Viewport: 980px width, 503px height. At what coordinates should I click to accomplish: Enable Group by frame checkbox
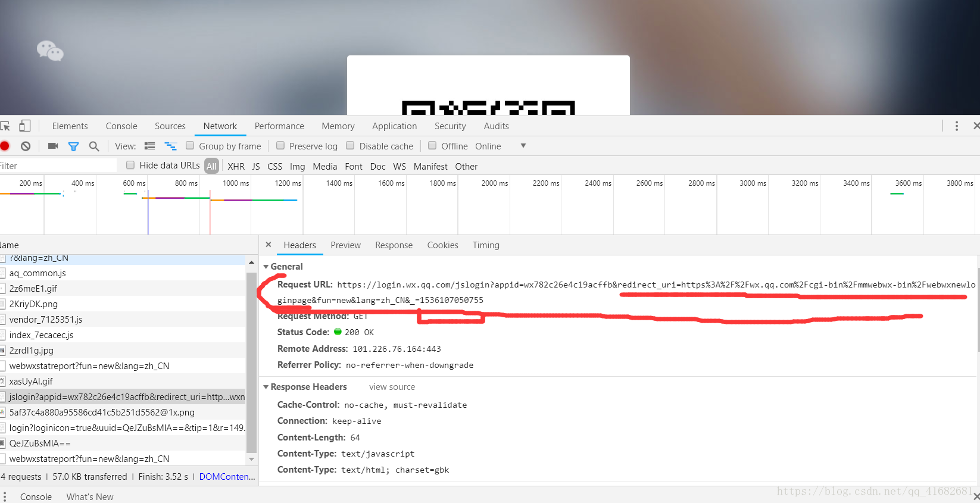click(x=190, y=145)
